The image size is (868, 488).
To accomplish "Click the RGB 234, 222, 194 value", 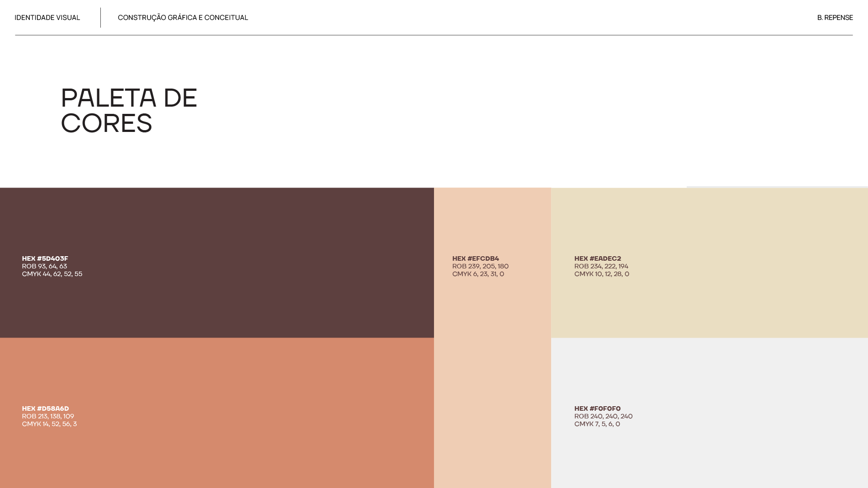I will click(601, 266).
